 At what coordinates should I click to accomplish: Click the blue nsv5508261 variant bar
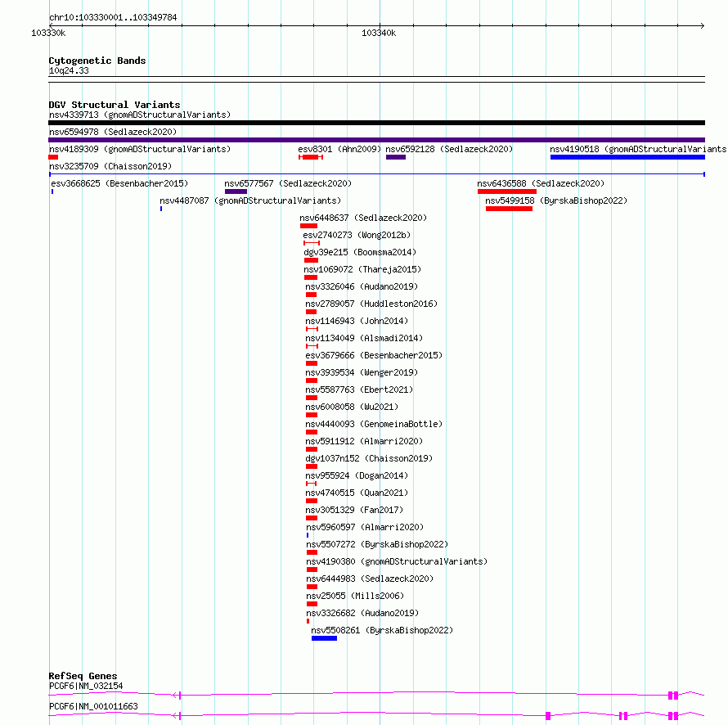click(324, 638)
